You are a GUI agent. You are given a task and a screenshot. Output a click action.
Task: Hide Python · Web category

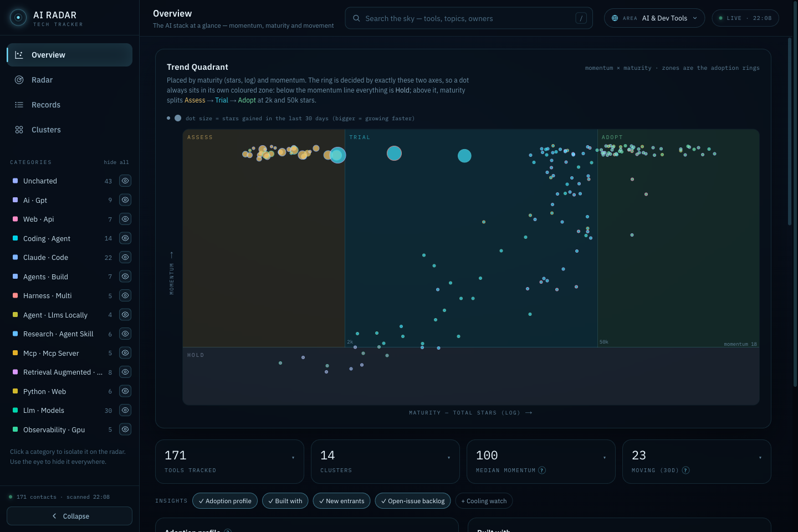(x=125, y=391)
